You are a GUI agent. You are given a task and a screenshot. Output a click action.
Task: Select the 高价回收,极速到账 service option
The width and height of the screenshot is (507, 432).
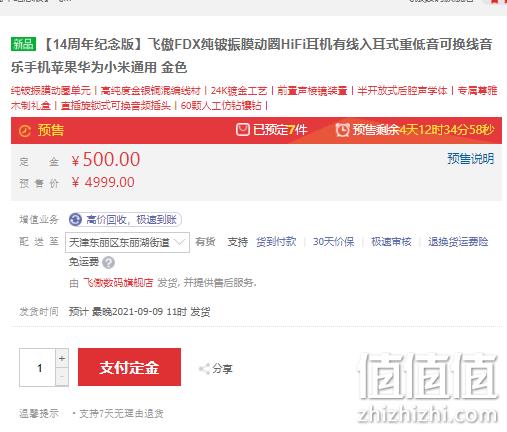[x=125, y=220]
